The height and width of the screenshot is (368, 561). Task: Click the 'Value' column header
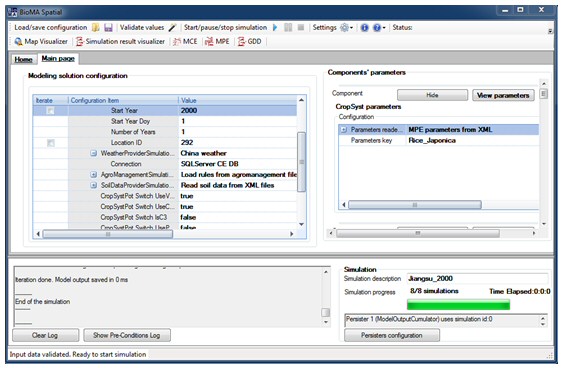[238, 100]
